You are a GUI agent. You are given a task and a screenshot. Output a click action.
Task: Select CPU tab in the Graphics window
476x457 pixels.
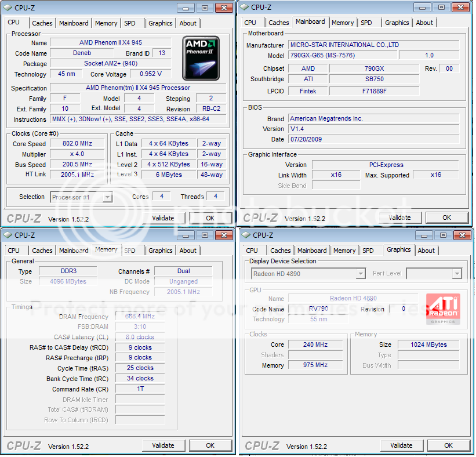click(252, 251)
